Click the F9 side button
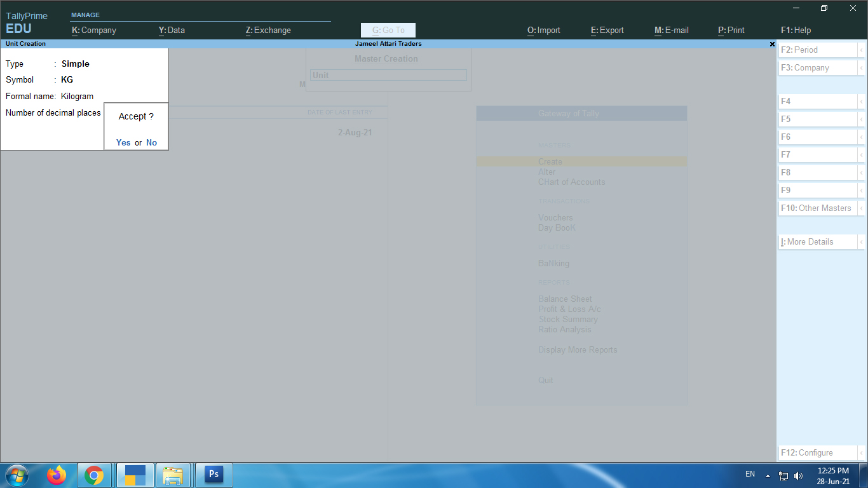The image size is (868, 488). (818, 190)
